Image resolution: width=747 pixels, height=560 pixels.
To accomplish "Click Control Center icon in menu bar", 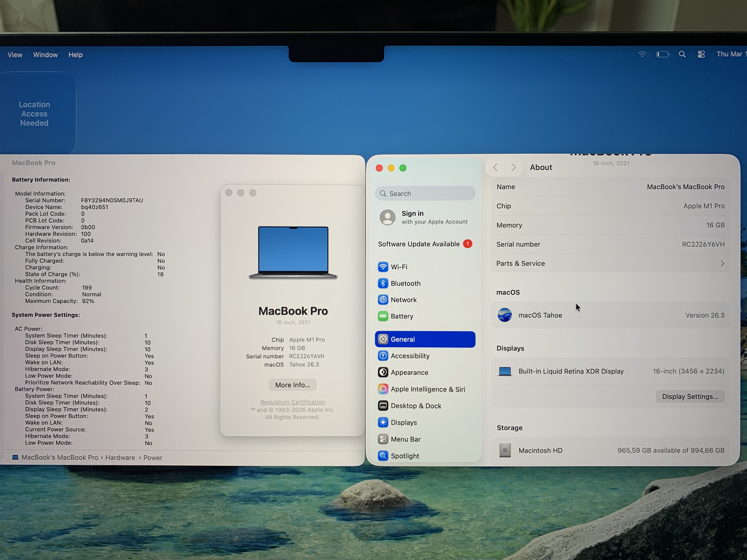I will point(701,54).
